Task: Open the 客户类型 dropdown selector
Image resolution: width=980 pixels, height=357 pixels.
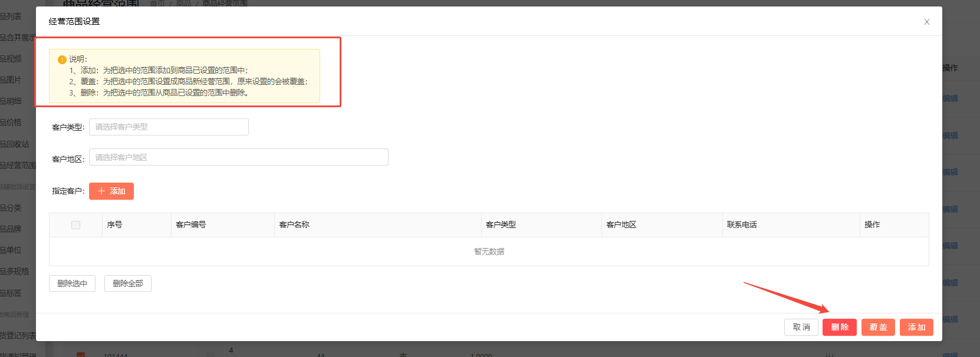Action: (x=169, y=127)
